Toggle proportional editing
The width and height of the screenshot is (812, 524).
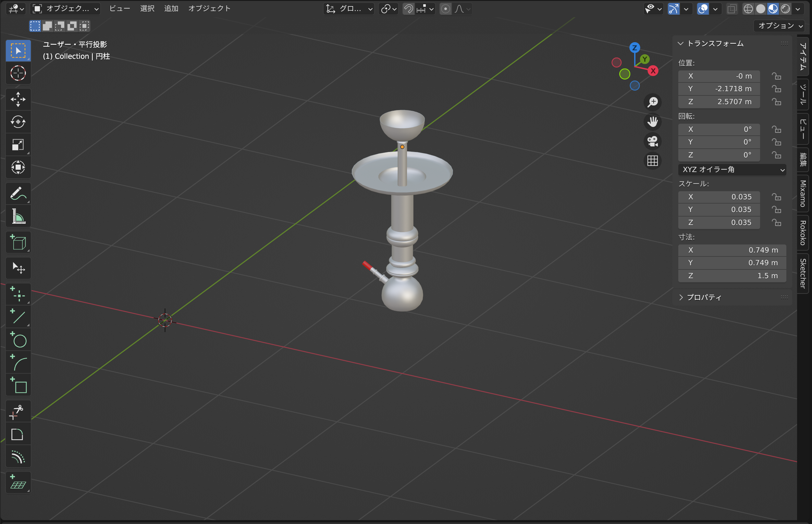[445, 9]
